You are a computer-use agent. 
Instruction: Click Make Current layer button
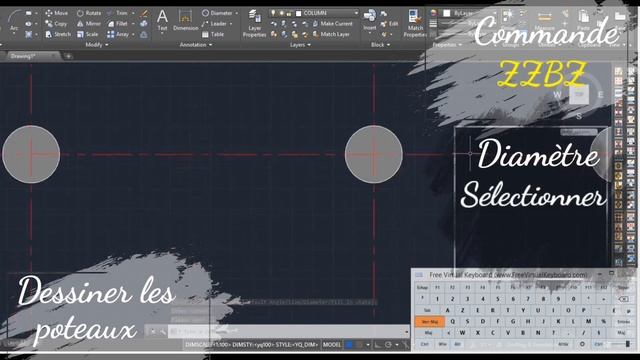click(x=332, y=24)
